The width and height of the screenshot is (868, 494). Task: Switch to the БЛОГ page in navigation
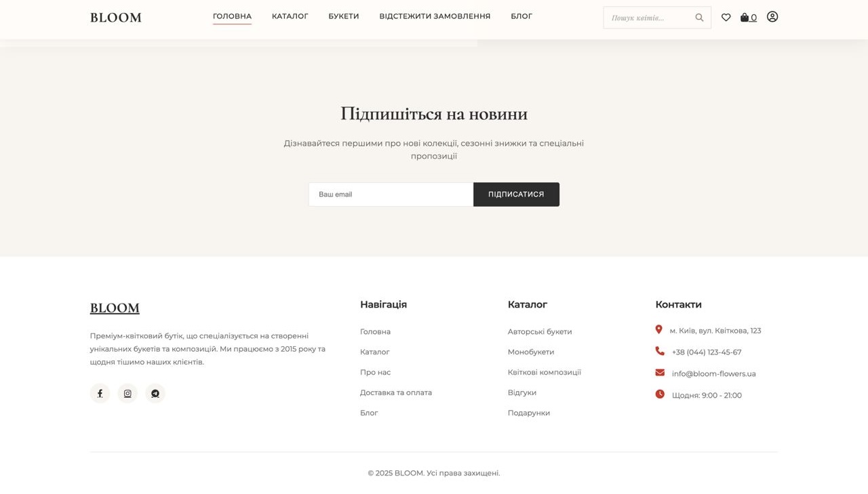click(521, 16)
